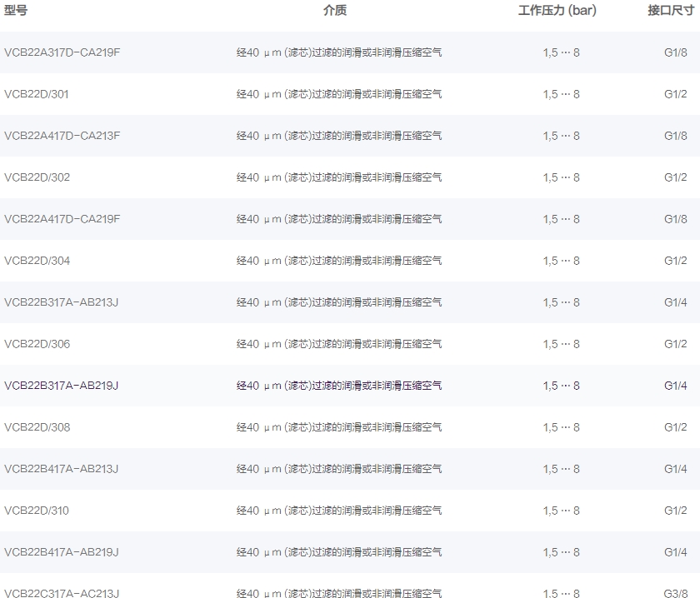This screenshot has height=598, width=700.
Task: Open model VCB22A417D-CA213F
Action: (x=62, y=136)
